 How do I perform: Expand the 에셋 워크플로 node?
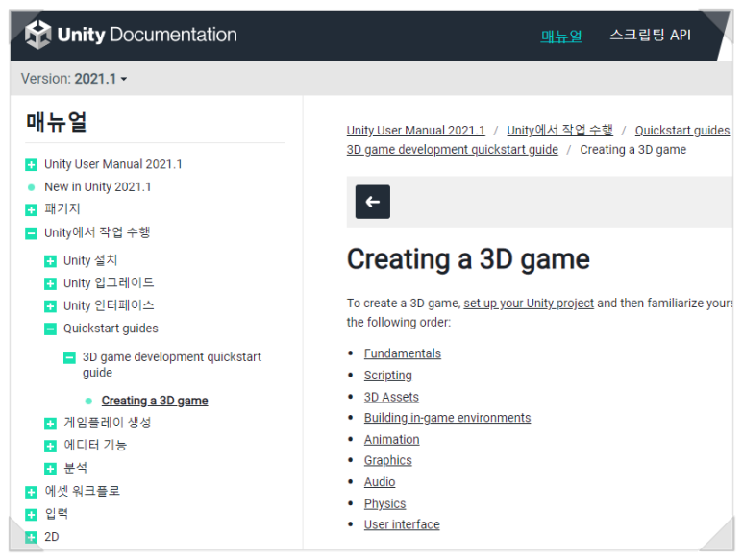[x=32, y=492]
